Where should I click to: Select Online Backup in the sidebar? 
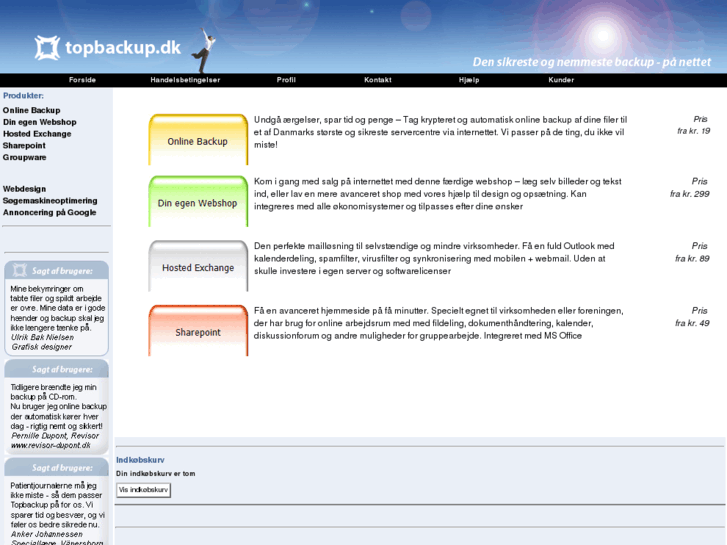(32, 110)
